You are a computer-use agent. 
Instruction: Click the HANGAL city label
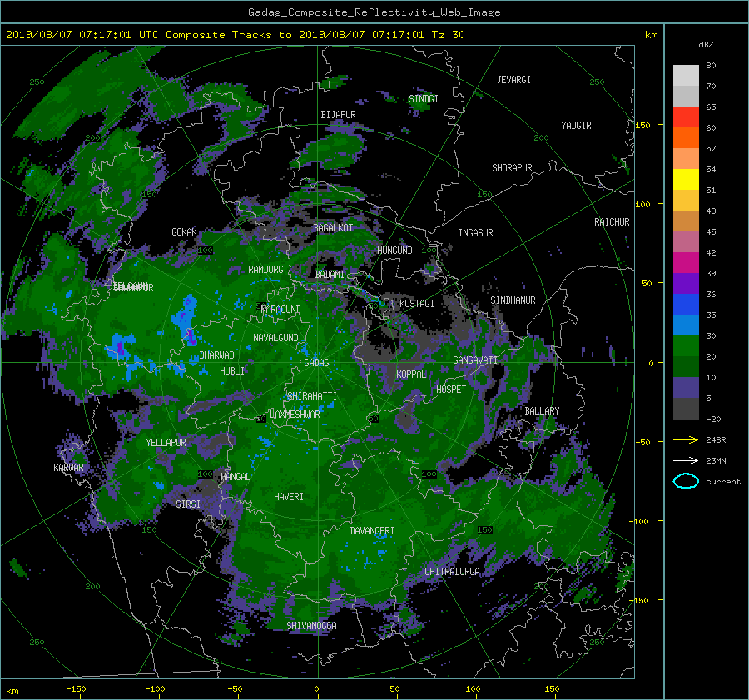click(x=236, y=477)
